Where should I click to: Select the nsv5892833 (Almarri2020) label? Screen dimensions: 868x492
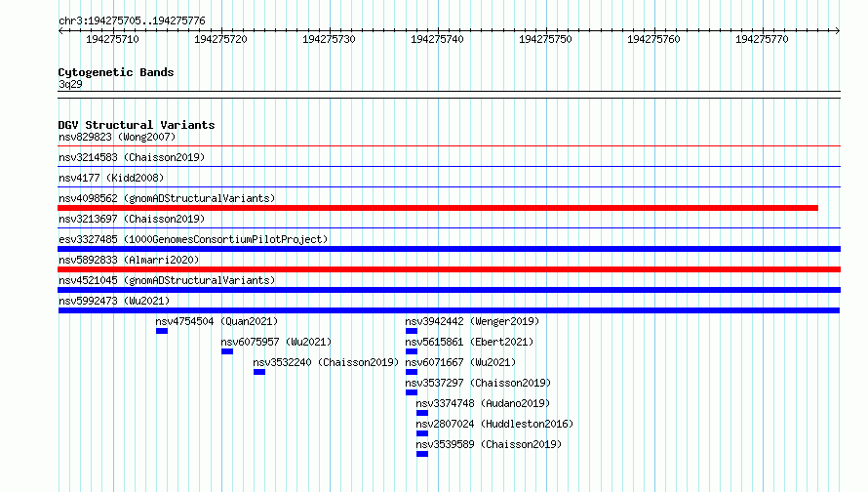[129, 260]
